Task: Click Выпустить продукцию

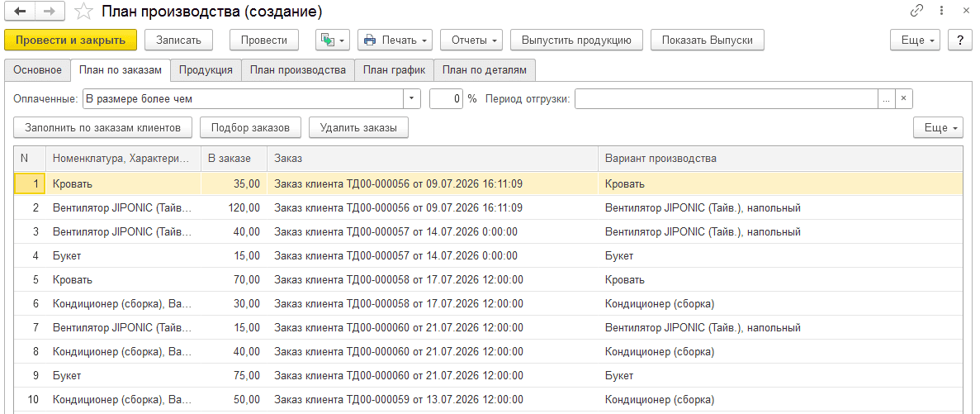Action: click(577, 40)
